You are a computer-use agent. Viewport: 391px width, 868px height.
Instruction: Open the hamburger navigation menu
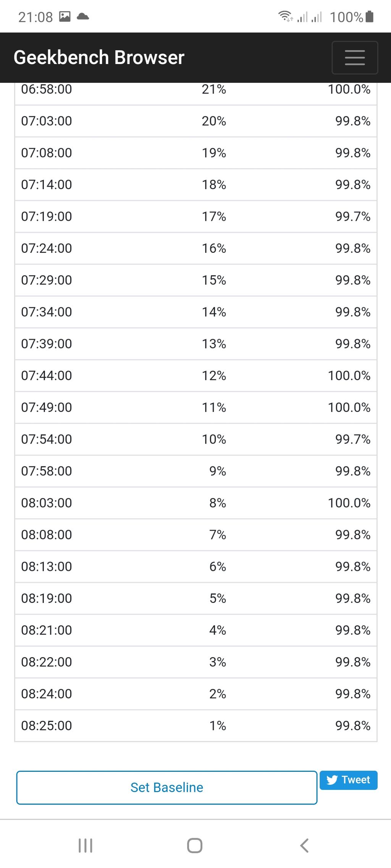coord(355,58)
